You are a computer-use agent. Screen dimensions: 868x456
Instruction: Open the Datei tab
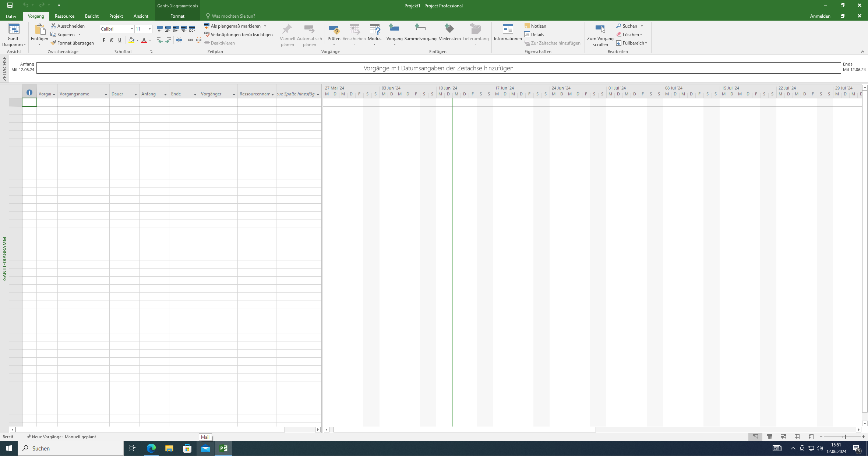(x=11, y=16)
